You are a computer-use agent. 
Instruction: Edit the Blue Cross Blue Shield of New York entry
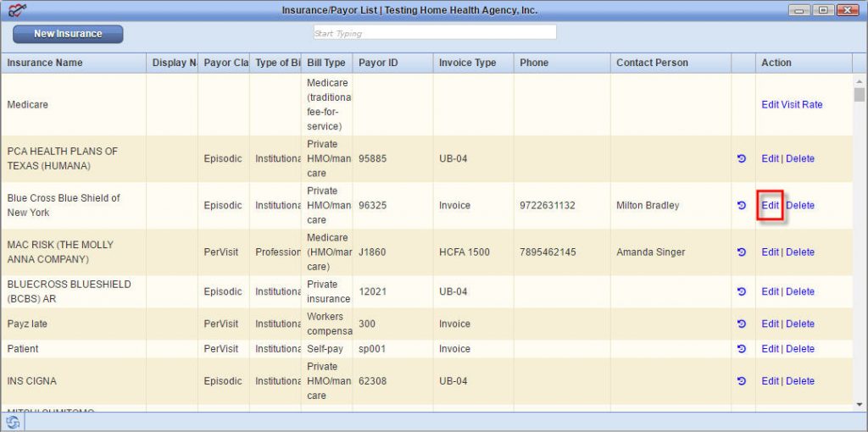[x=770, y=206]
